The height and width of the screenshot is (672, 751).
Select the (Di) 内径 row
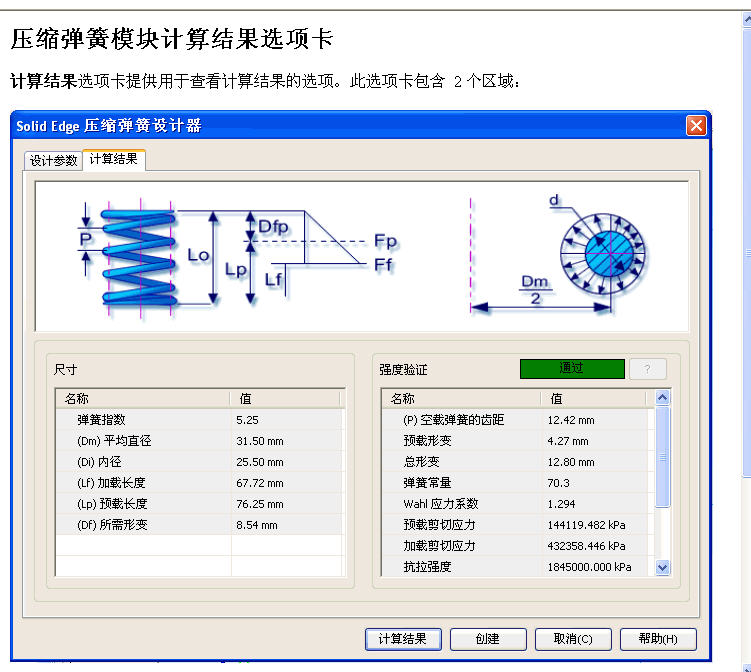click(199, 462)
